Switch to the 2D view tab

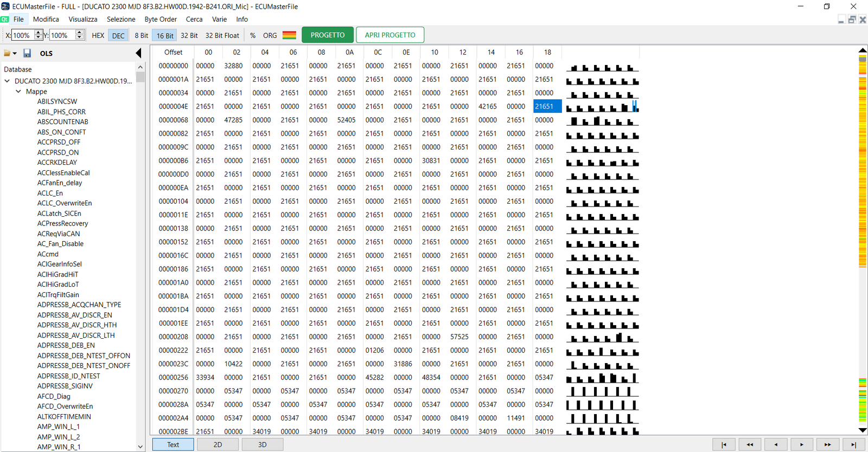click(218, 444)
